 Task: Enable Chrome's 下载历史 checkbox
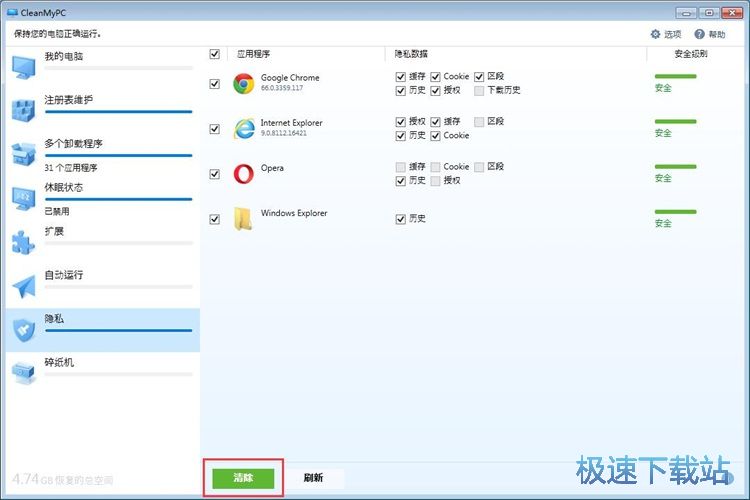click(x=479, y=90)
